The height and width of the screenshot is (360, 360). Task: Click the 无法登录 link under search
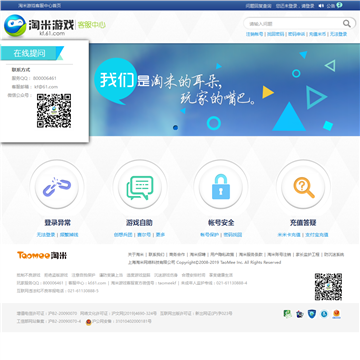[339, 34]
